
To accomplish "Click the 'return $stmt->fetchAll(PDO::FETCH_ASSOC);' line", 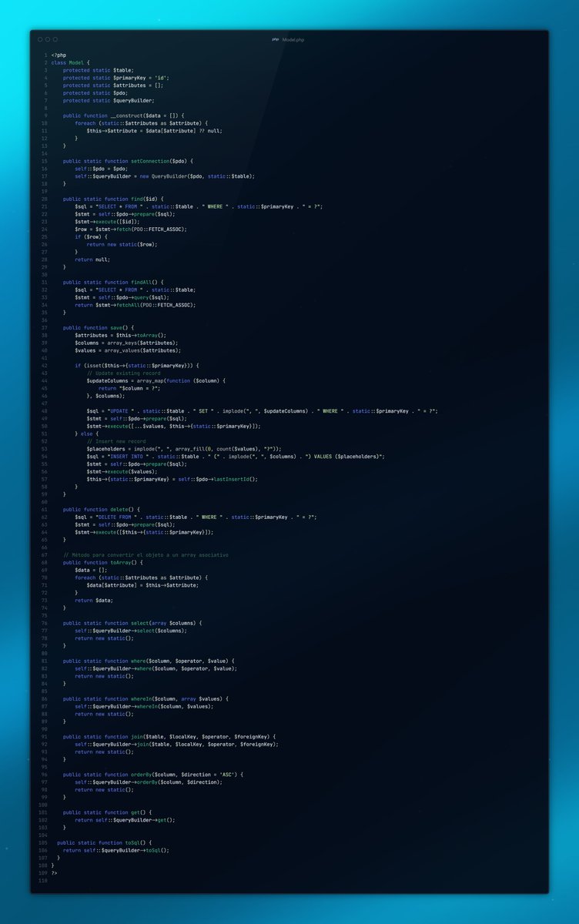I will [x=135, y=305].
